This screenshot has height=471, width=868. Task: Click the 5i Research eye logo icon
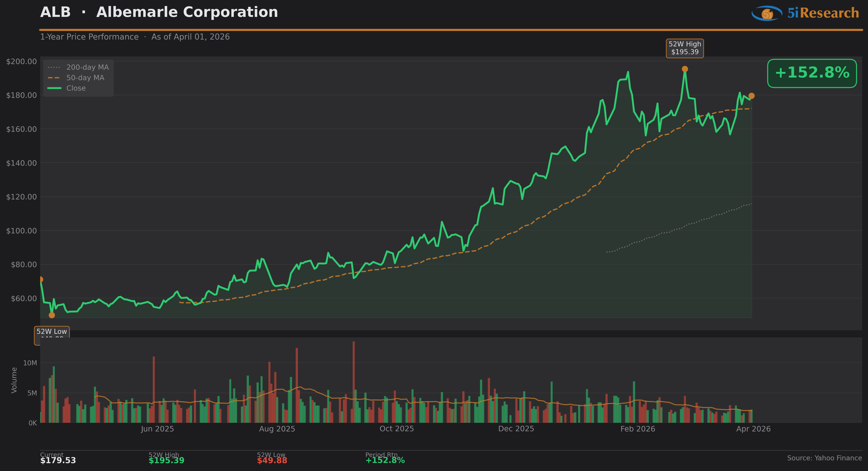[x=767, y=13]
